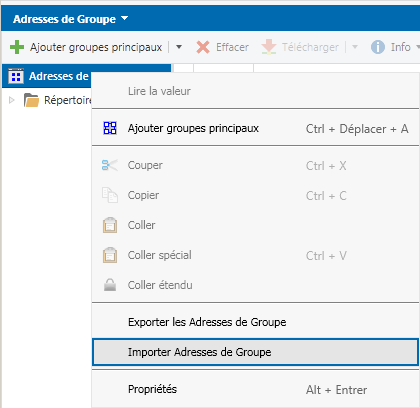This screenshot has width=420, height=408.
Task: Click the green plus icon in toolbar
Action: (x=17, y=47)
